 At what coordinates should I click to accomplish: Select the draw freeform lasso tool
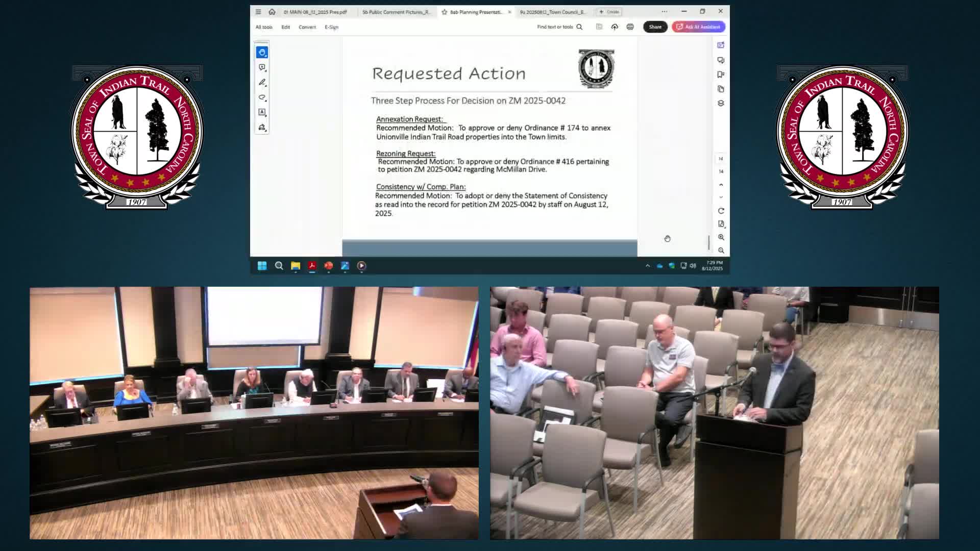pos(262,97)
